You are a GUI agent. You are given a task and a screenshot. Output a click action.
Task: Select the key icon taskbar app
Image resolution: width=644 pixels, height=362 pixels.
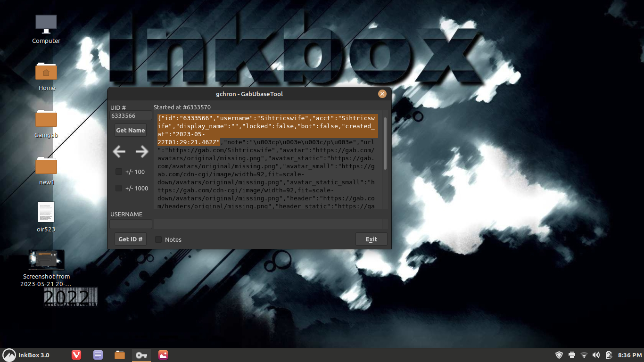coord(141,355)
